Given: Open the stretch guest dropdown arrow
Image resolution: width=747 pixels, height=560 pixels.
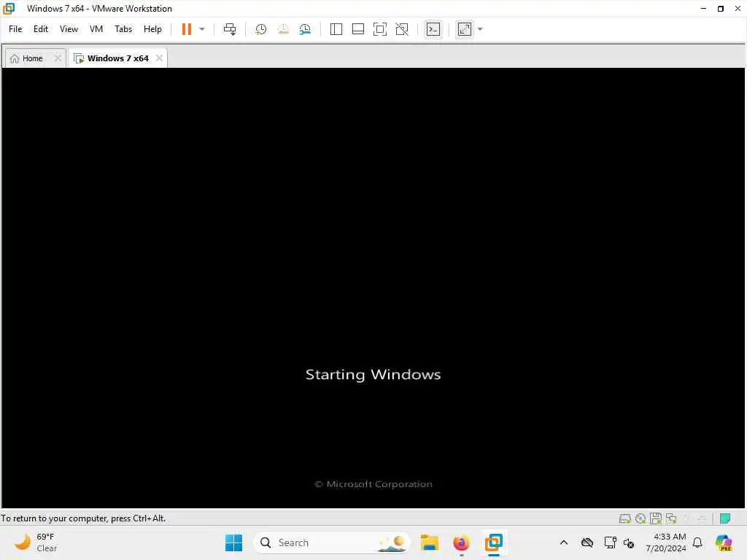Looking at the screenshot, I should coord(480,29).
